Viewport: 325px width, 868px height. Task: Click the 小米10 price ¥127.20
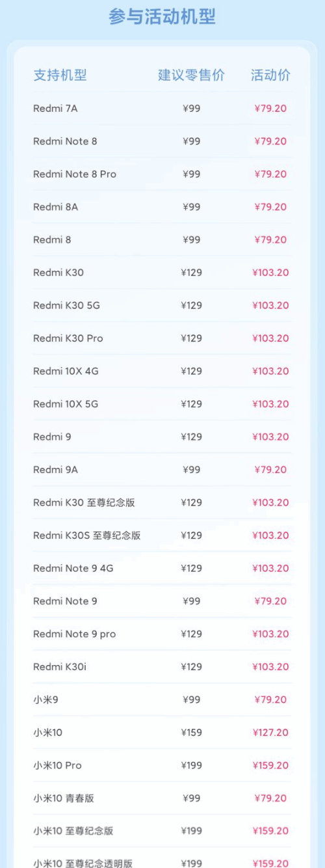coord(270,733)
